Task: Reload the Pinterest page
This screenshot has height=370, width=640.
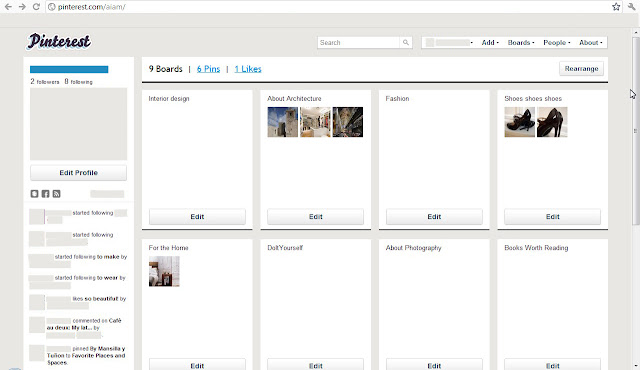Action: pos(36,7)
